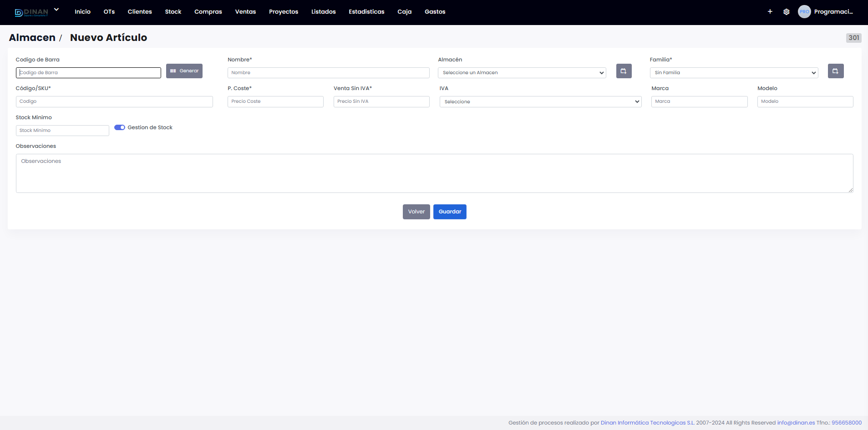Image resolution: width=868 pixels, height=430 pixels.
Task: Open the IVA Seleccione dropdown
Action: click(540, 101)
